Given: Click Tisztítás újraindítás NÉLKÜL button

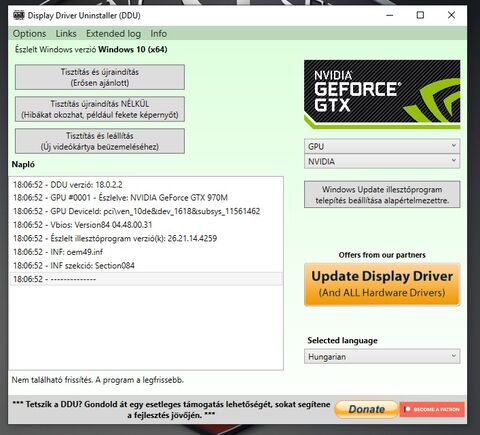Looking at the screenshot, I should pyautogui.click(x=100, y=109).
